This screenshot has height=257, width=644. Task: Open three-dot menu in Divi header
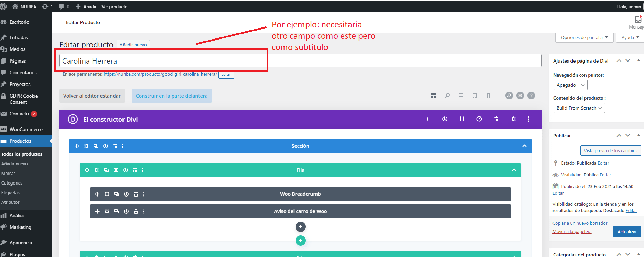[529, 119]
